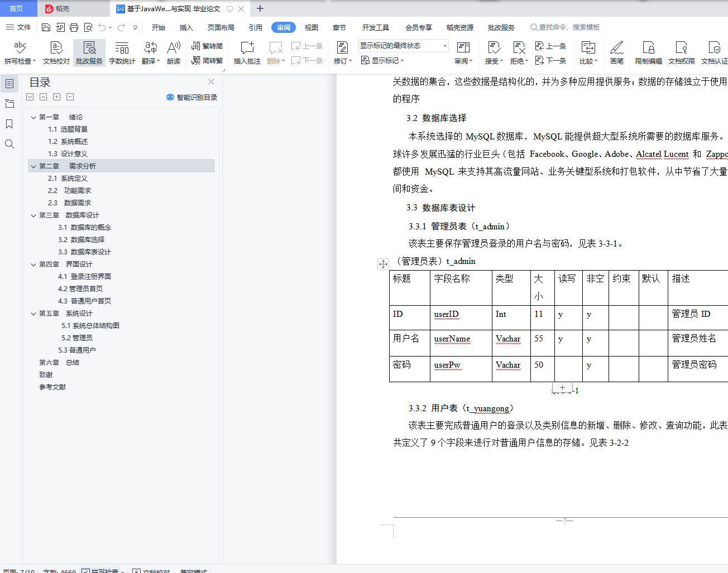Image resolution: width=728 pixels, height=573 pixels.
Task: Open the 文件 menu
Action: (x=18, y=27)
